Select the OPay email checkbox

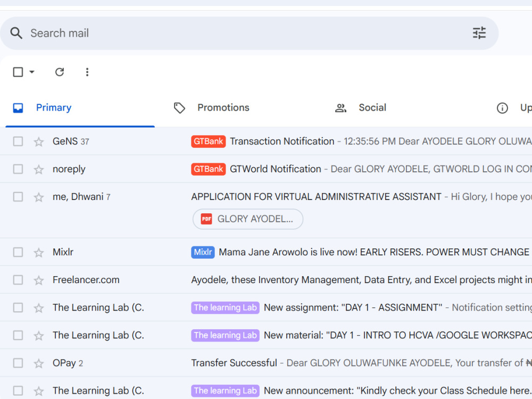click(x=18, y=363)
